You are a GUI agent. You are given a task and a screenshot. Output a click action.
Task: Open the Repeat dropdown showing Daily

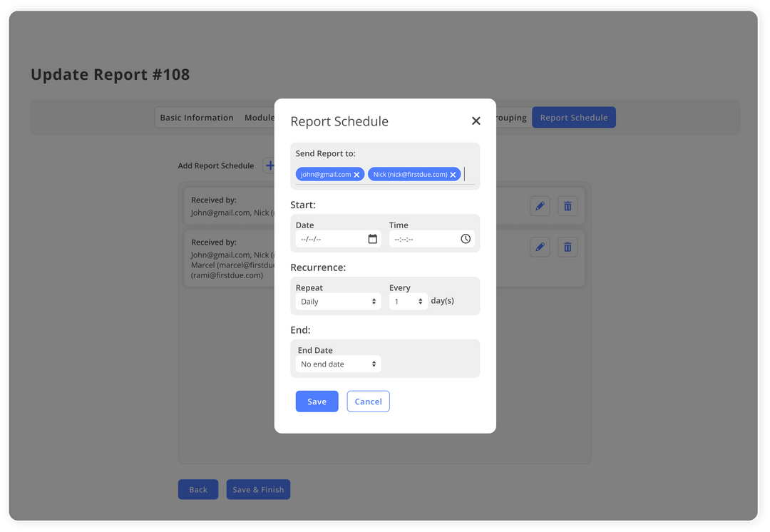pos(337,301)
